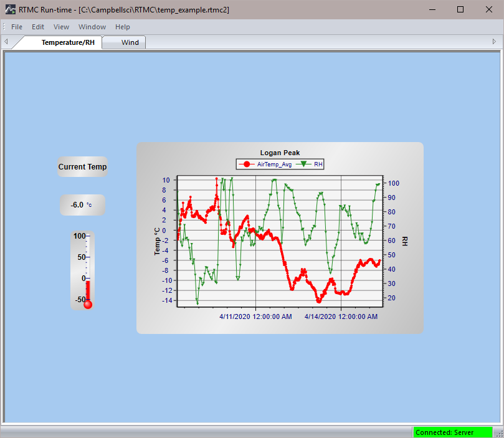This screenshot has height=438, width=504.
Task: Select the Temperature/RH tab
Action: pyautogui.click(x=68, y=42)
